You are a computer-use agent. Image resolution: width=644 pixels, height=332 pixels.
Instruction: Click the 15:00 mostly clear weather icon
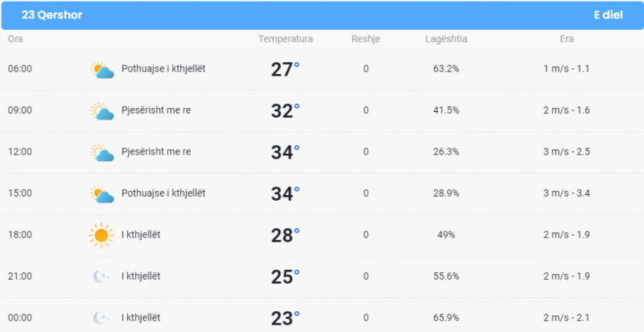click(102, 194)
